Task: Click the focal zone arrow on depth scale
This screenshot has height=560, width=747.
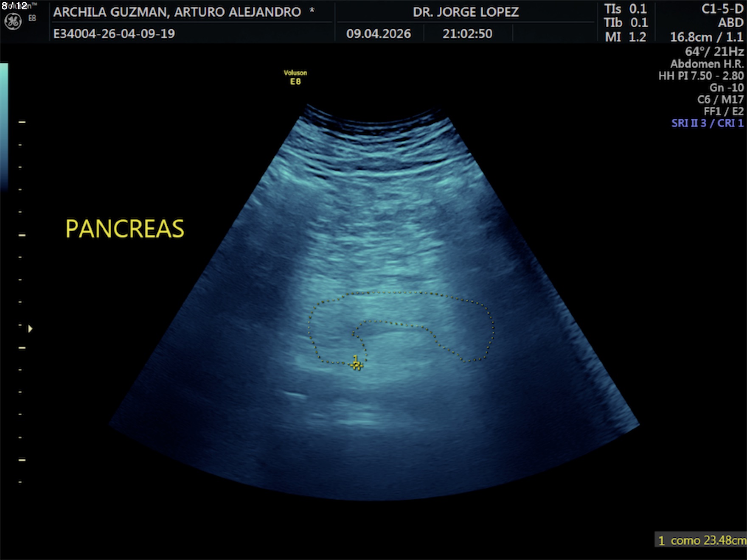Action: tap(30, 329)
